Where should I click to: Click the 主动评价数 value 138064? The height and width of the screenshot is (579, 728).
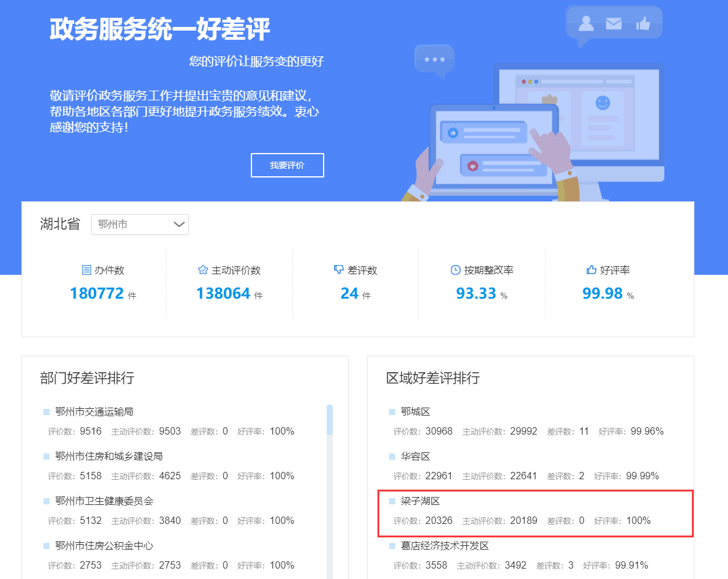(x=223, y=293)
